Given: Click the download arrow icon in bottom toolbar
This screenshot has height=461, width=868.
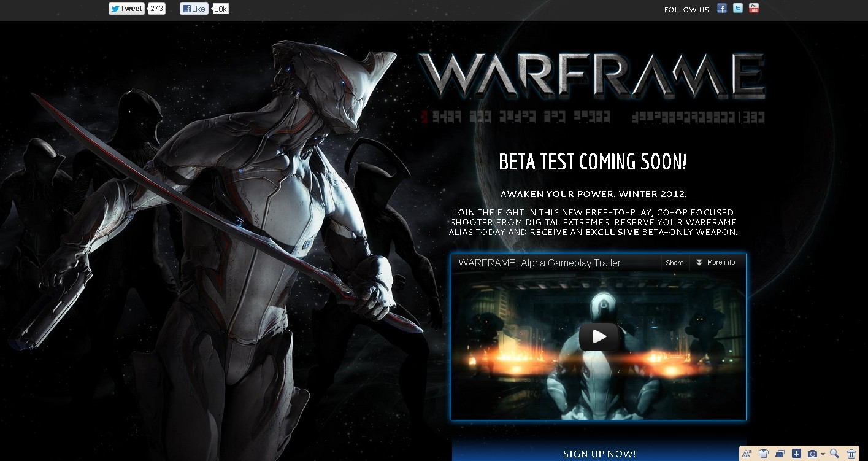Looking at the screenshot, I should pos(796,454).
